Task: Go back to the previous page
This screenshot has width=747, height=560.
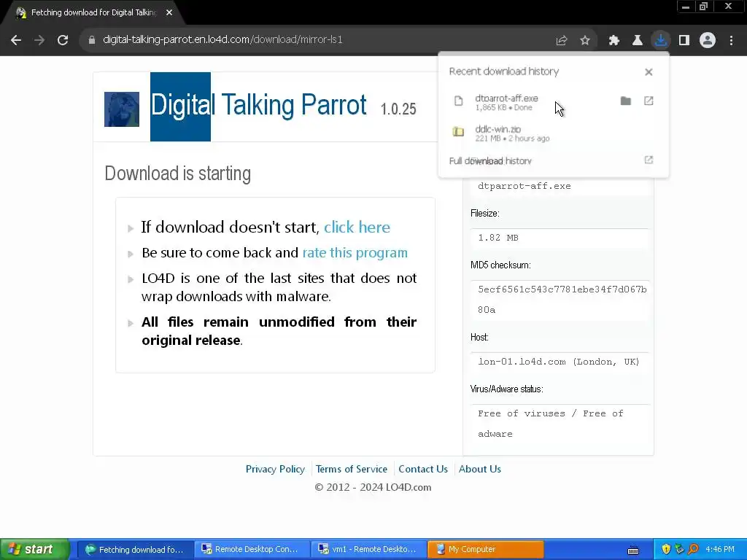Action: [x=16, y=40]
